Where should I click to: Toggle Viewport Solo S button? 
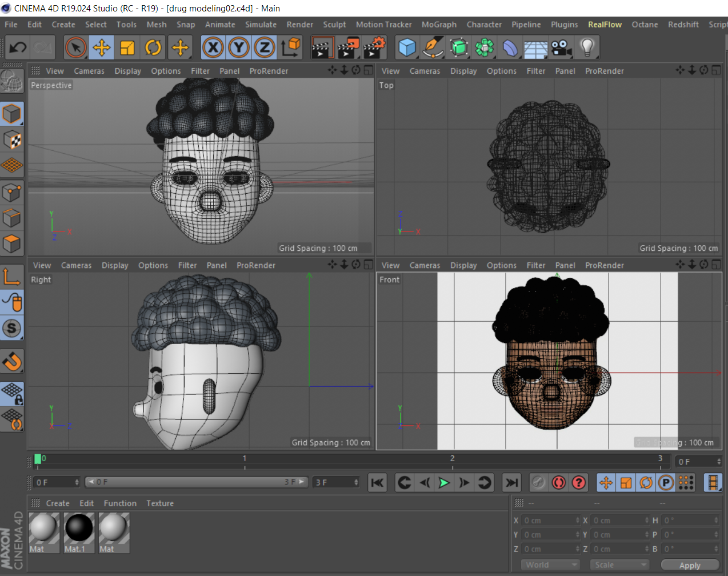(x=12, y=329)
